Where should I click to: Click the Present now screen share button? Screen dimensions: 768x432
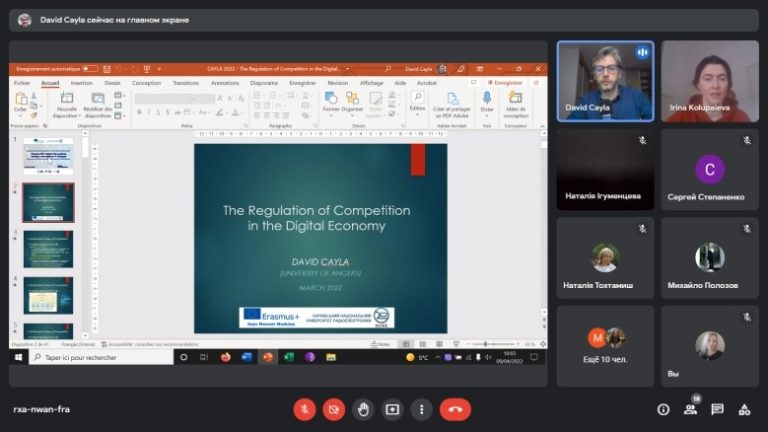point(392,409)
